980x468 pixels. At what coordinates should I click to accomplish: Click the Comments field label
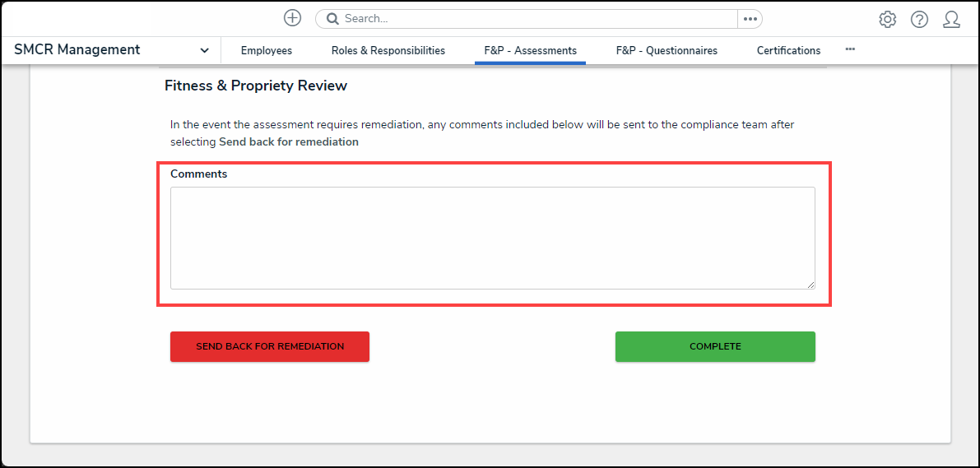coord(198,174)
